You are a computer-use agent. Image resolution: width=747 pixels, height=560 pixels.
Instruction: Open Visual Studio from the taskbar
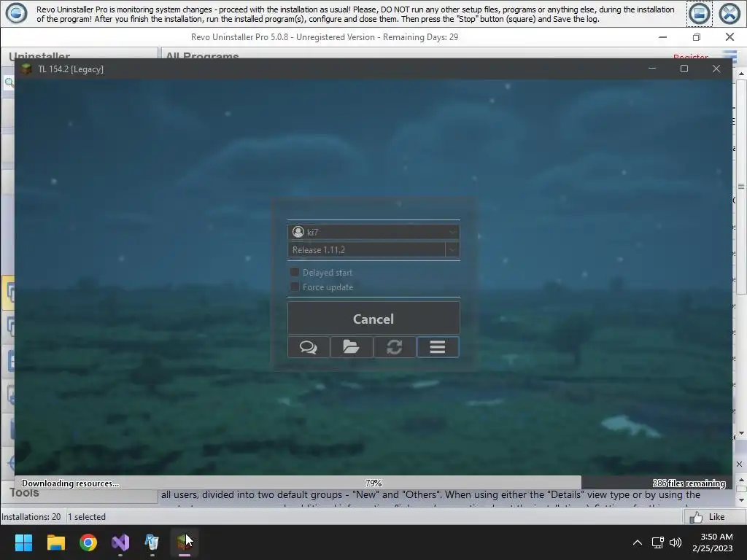(x=120, y=542)
